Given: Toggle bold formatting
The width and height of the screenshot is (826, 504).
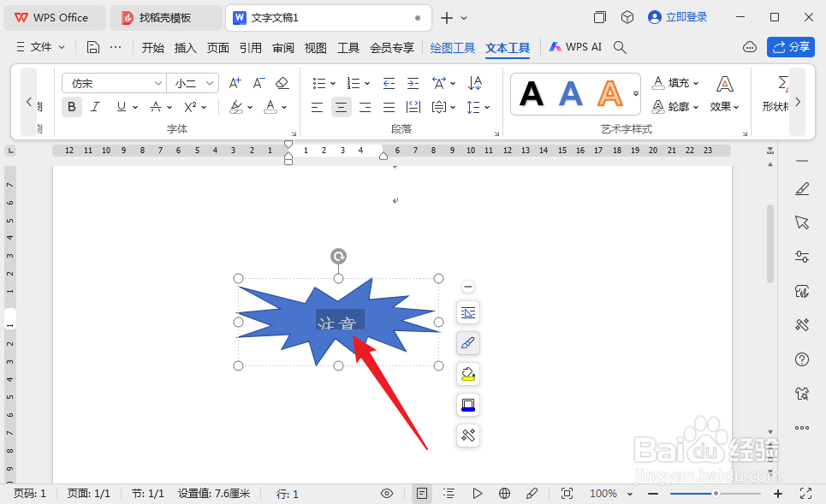Looking at the screenshot, I should coord(72,107).
